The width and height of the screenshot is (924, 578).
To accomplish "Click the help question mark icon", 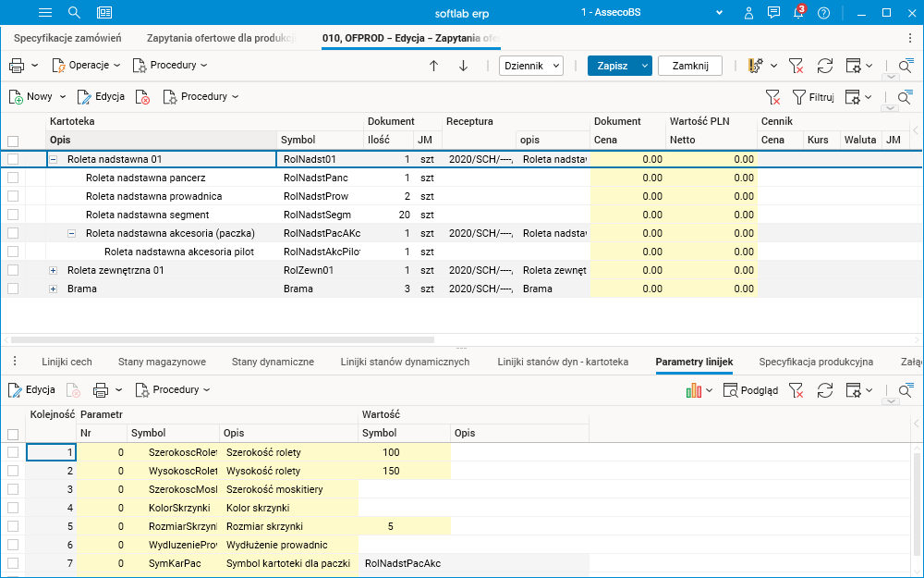I will 823,12.
